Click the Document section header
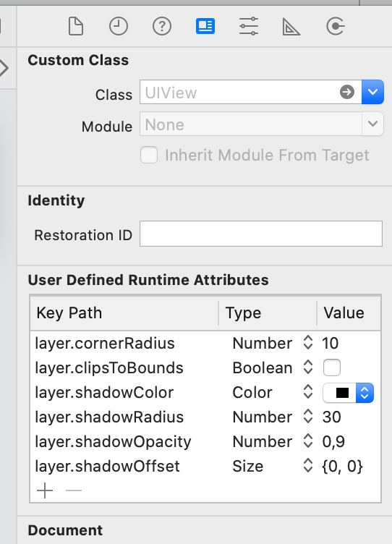This screenshot has height=544, width=392. pos(65,530)
